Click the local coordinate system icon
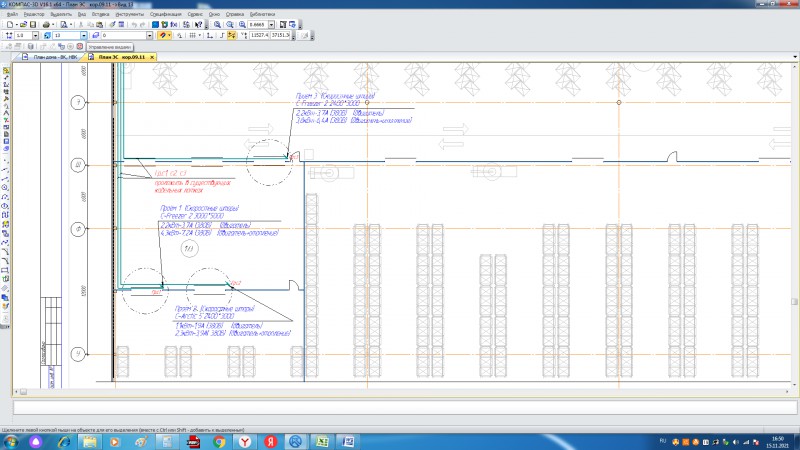 [210, 35]
